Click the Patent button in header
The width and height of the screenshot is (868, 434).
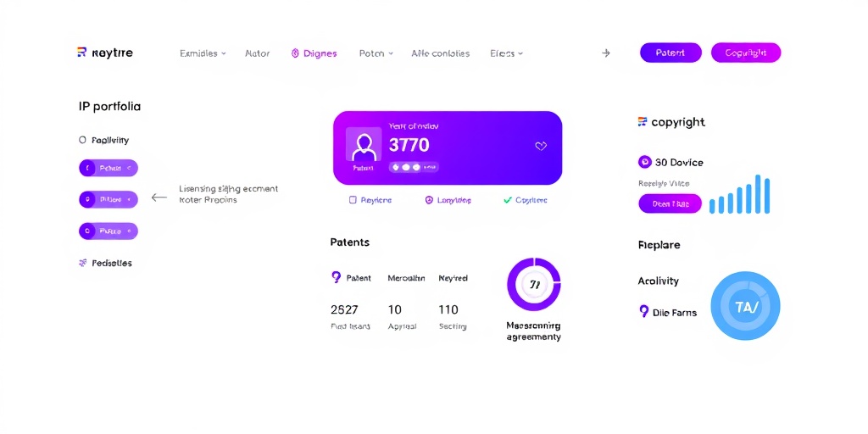pyautogui.click(x=670, y=53)
